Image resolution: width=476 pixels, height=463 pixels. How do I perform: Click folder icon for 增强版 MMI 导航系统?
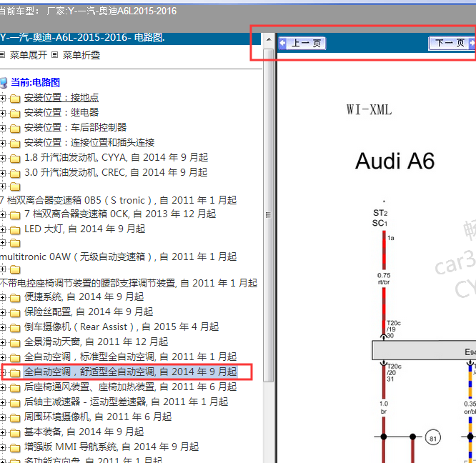[x=15, y=447]
